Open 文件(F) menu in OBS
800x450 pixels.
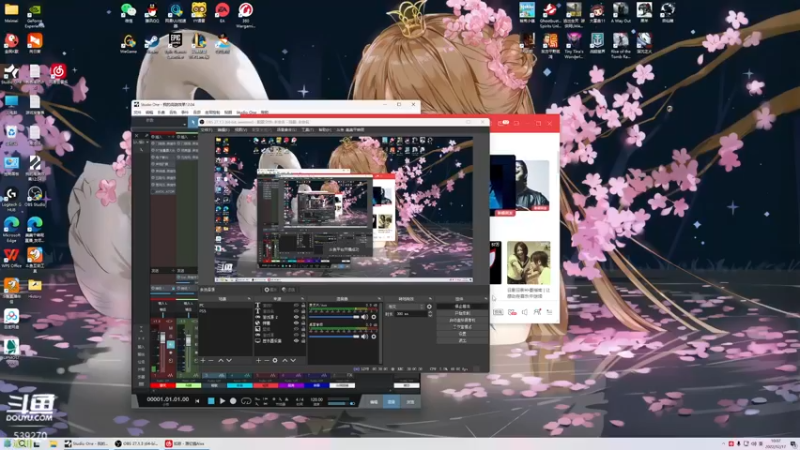pos(207,130)
